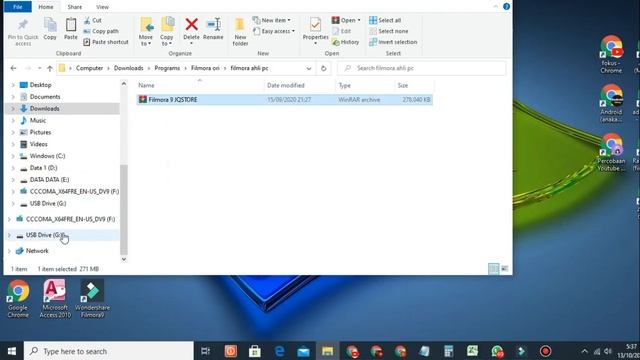
Task: Click Paste shortcut
Action: tap(106, 42)
